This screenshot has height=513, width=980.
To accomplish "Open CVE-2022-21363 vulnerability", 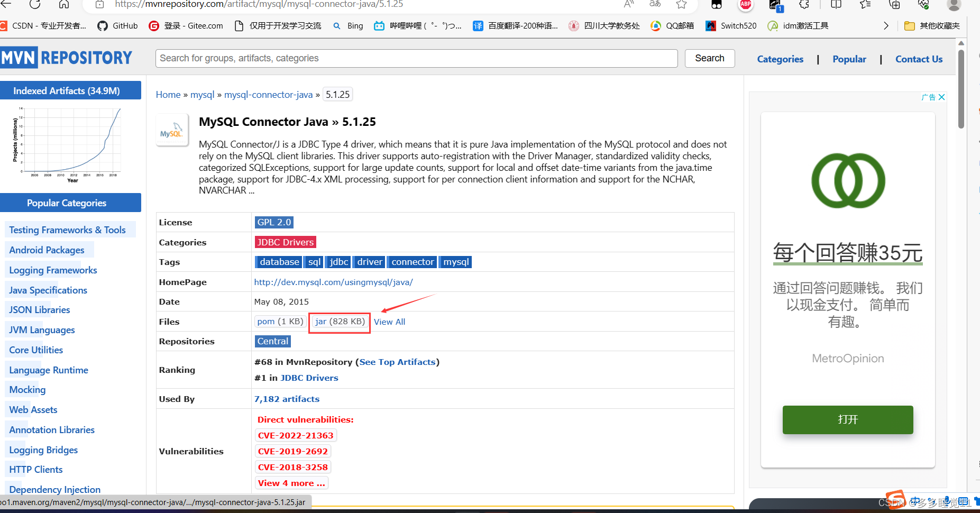I will click(296, 435).
